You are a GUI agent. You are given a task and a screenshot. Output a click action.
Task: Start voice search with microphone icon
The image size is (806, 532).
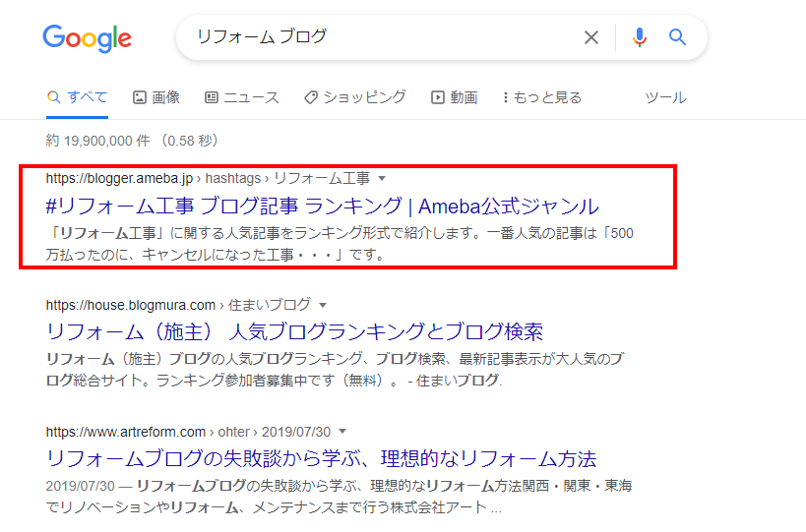click(639, 37)
